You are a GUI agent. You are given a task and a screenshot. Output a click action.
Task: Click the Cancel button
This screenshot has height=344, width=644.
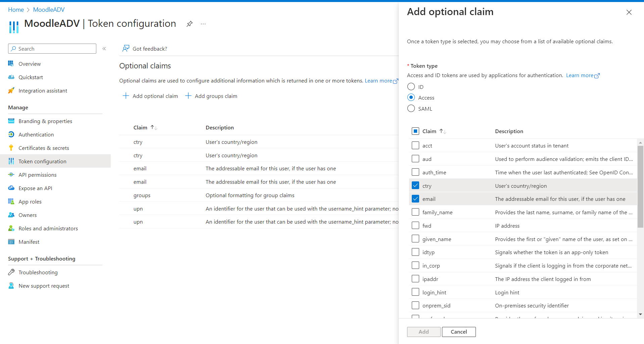(x=459, y=332)
